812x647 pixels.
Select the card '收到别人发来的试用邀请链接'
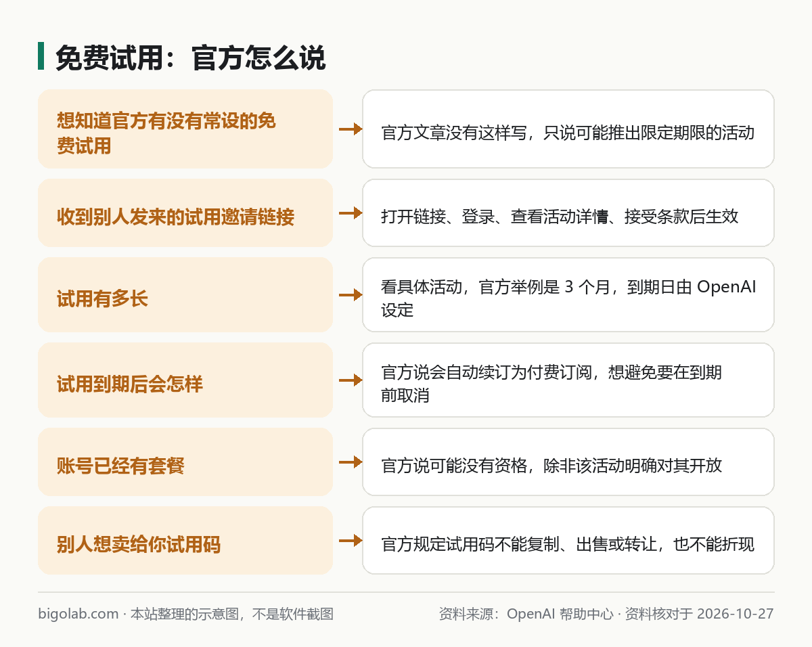coord(185,213)
